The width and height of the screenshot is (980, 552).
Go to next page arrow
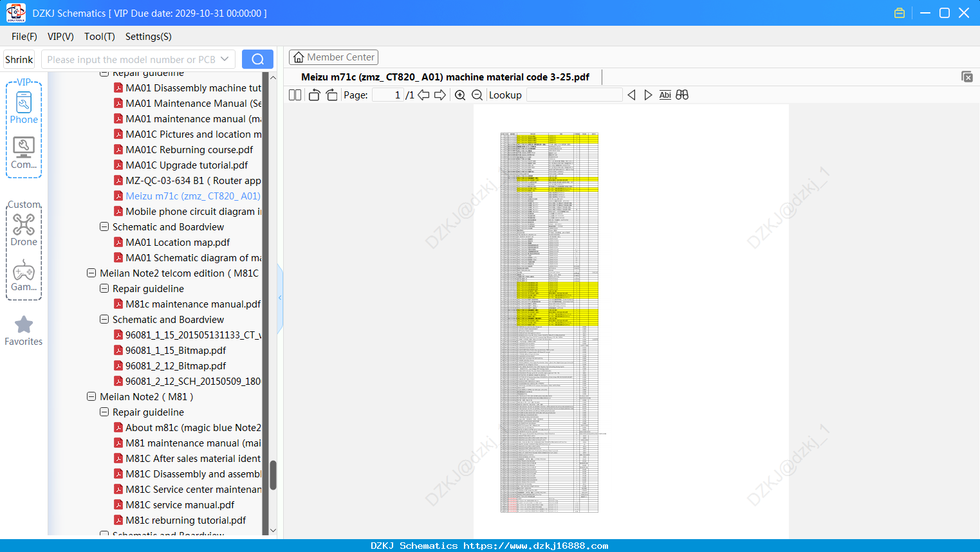tap(440, 95)
